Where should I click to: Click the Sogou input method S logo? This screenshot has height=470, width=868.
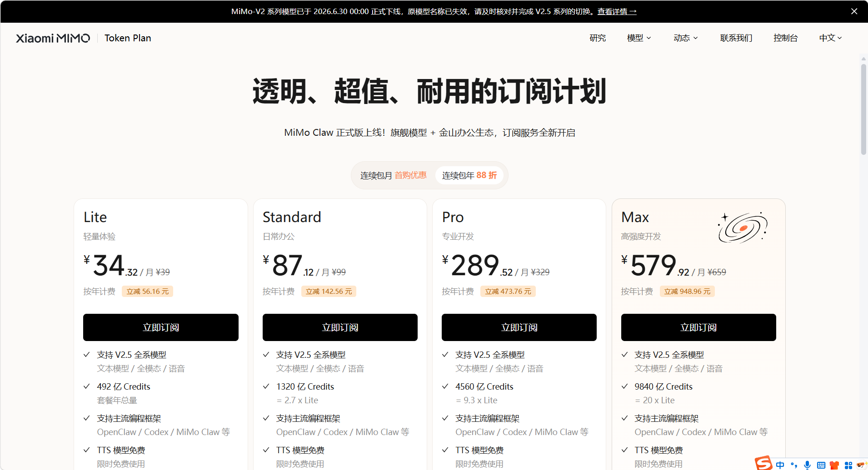click(x=763, y=463)
